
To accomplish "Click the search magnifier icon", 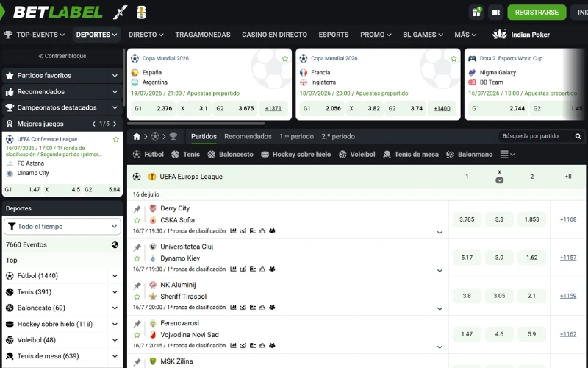I will (578, 136).
